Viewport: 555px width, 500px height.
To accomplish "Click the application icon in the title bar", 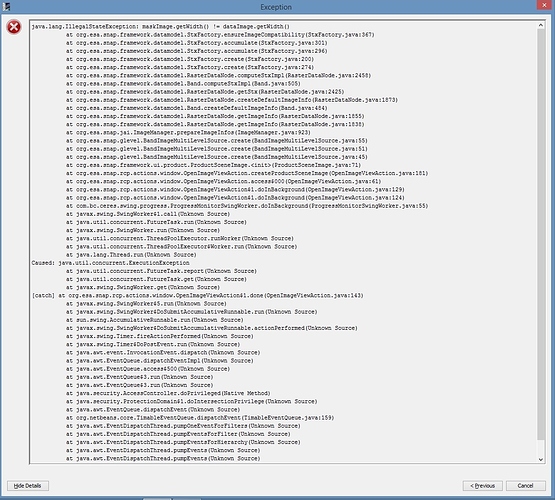I will click(6, 7).
